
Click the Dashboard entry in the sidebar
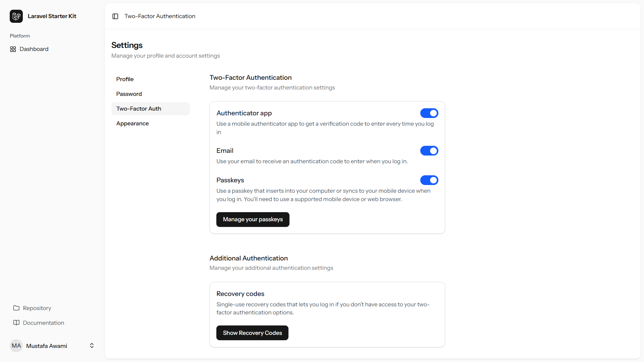(34, 49)
